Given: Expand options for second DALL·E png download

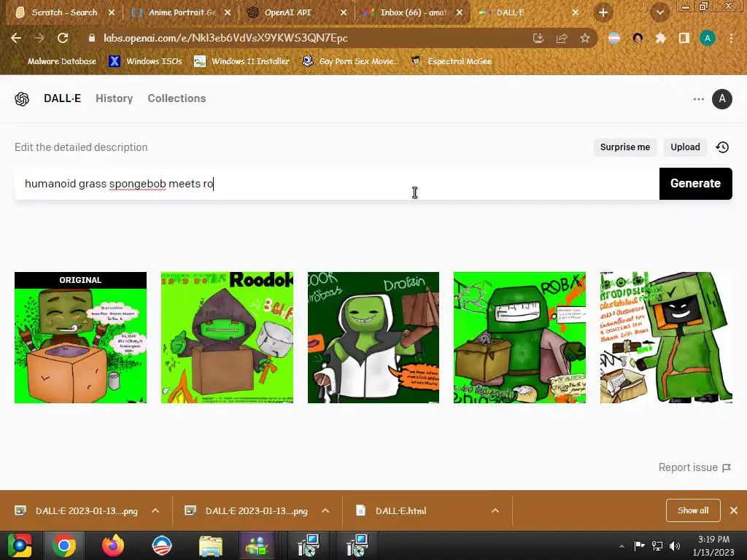Looking at the screenshot, I should tap(325, 510).
